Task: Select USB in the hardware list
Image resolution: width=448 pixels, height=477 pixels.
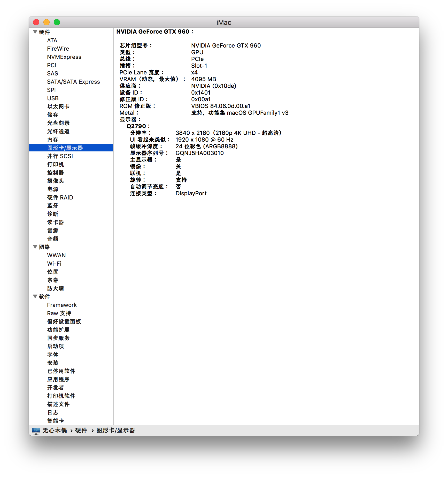Action: pyautogui.click(x=52, y=98)
